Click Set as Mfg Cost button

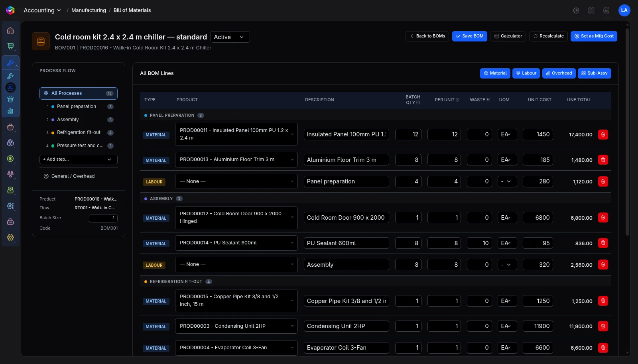(x=594, y=36)
